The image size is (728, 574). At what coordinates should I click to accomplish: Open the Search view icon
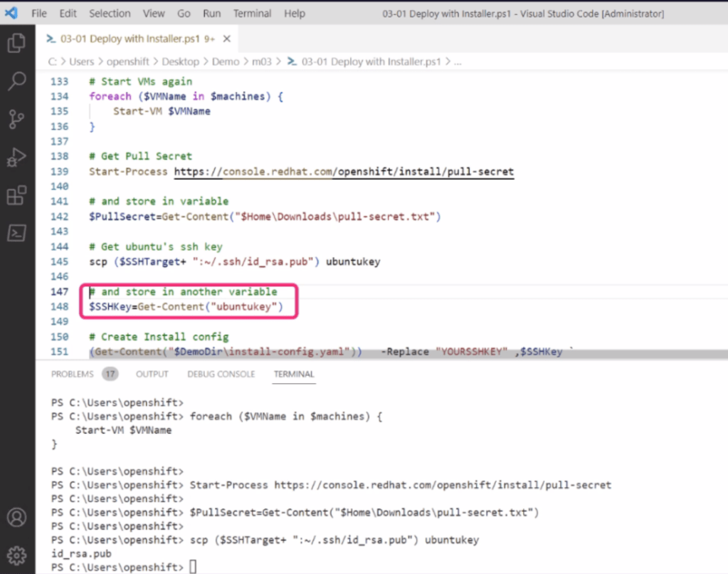click(x=16, y=81)
